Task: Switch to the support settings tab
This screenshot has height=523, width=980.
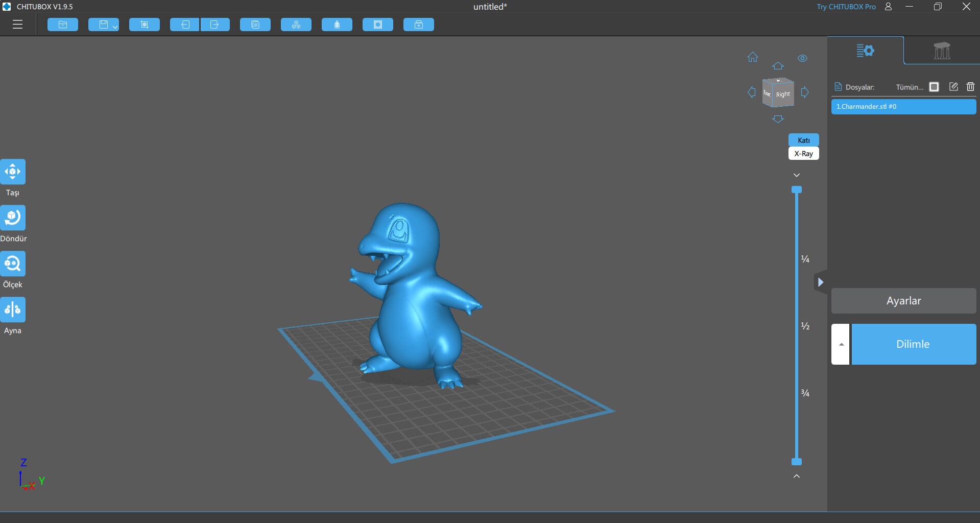Action: (941, 51)
